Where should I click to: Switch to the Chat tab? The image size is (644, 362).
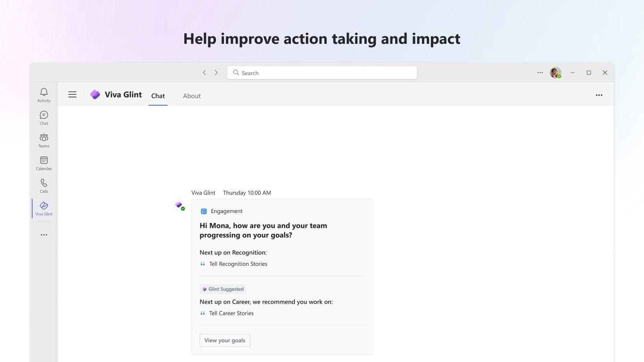[x=158, y=96]
